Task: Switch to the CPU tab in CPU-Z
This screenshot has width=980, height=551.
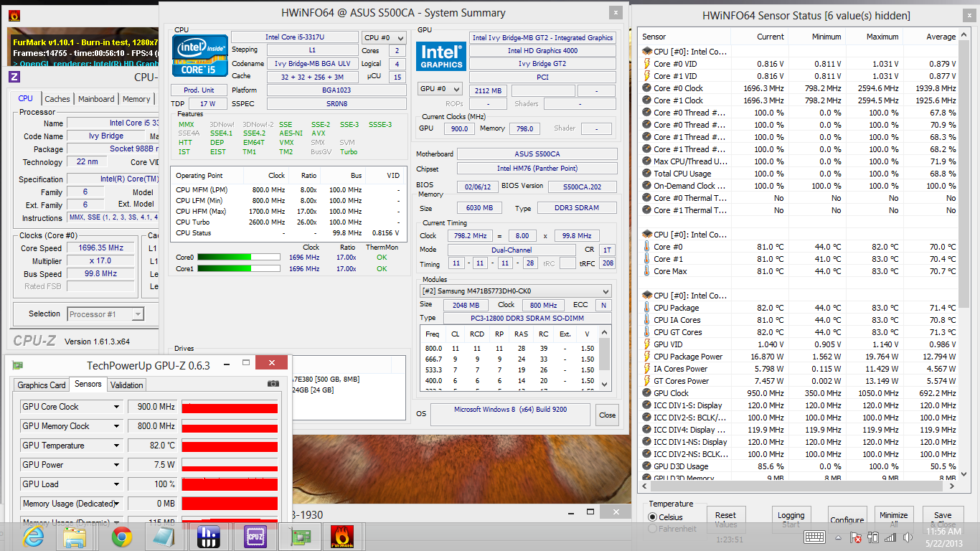Action: coord(25,99)
